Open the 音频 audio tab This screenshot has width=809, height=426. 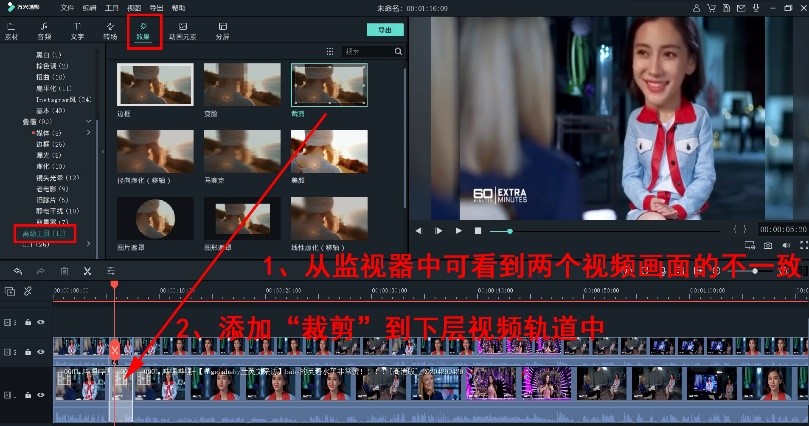pyautogui.click(x=44, y=31)
